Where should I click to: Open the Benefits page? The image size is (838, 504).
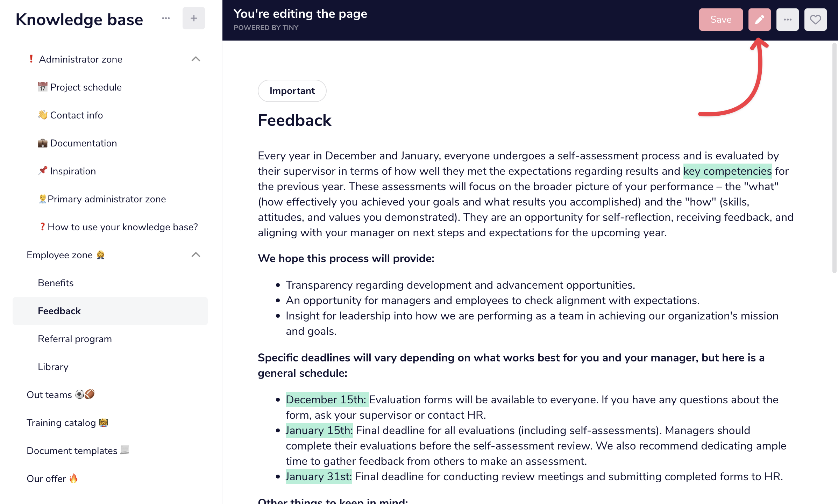pos(56,283)
